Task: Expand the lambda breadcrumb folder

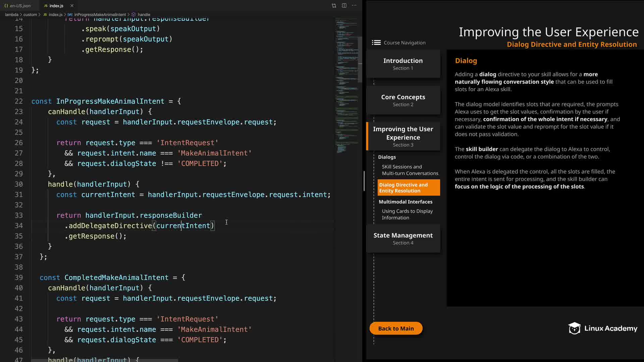Action: click(x=11, y=14)
